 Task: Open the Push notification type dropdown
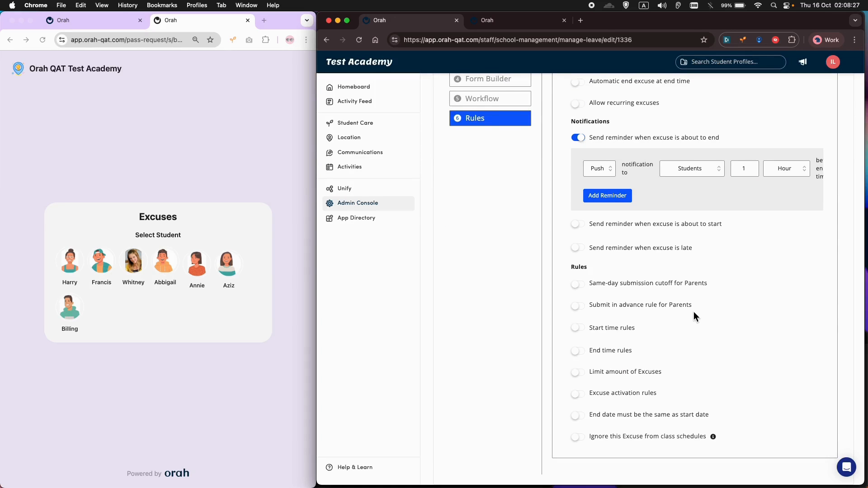(599, 169)
